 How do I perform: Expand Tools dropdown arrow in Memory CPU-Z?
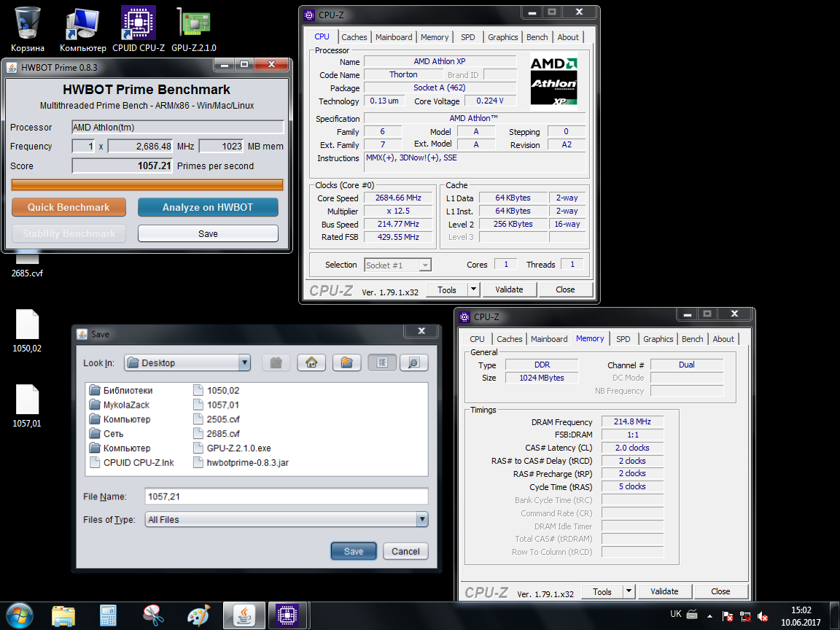coord(629,591)
